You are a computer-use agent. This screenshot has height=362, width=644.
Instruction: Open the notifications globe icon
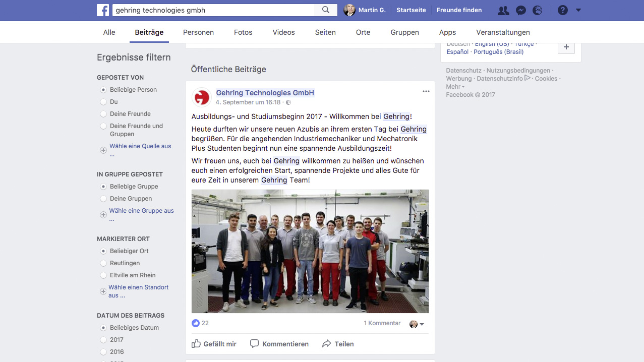point(538,10)
